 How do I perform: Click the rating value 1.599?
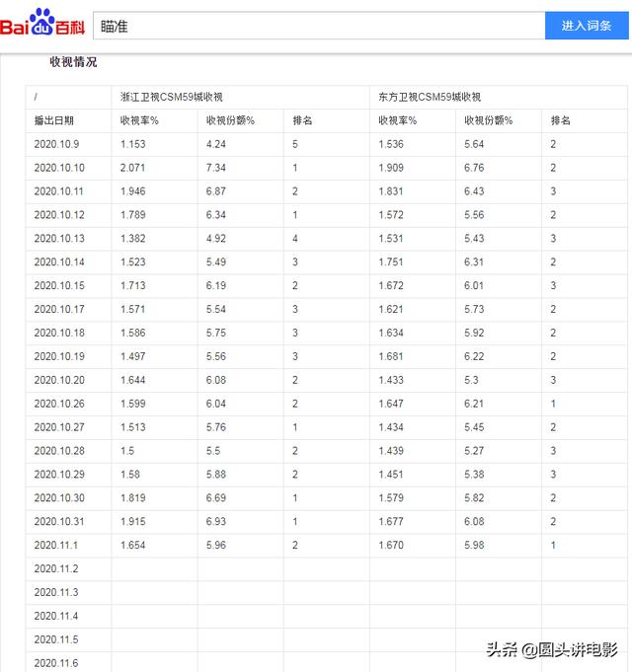click(x=133, y=404)
